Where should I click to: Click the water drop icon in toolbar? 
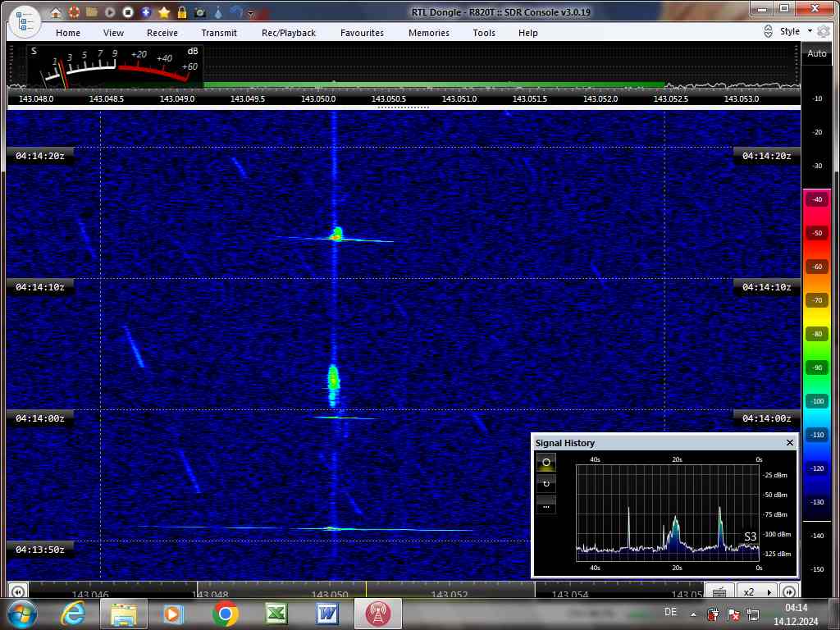218,11
